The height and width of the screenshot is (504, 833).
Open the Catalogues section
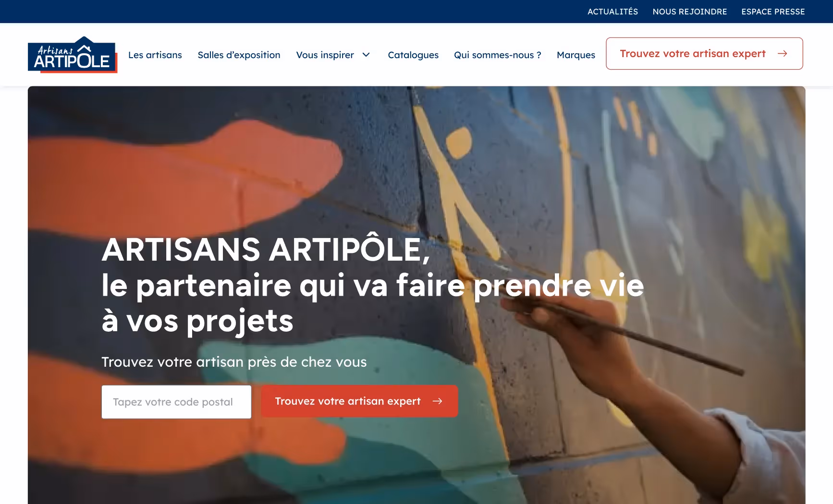click(x=413, y=55)
